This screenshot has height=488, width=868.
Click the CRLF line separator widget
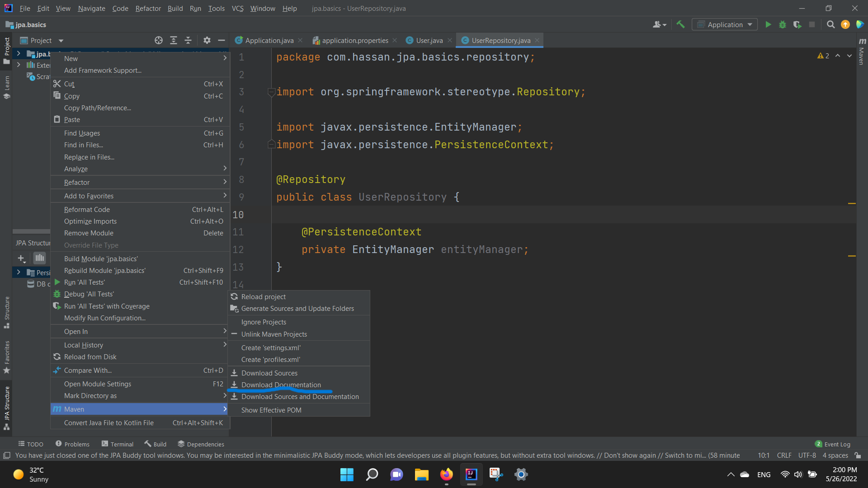(x=784, y=455)
